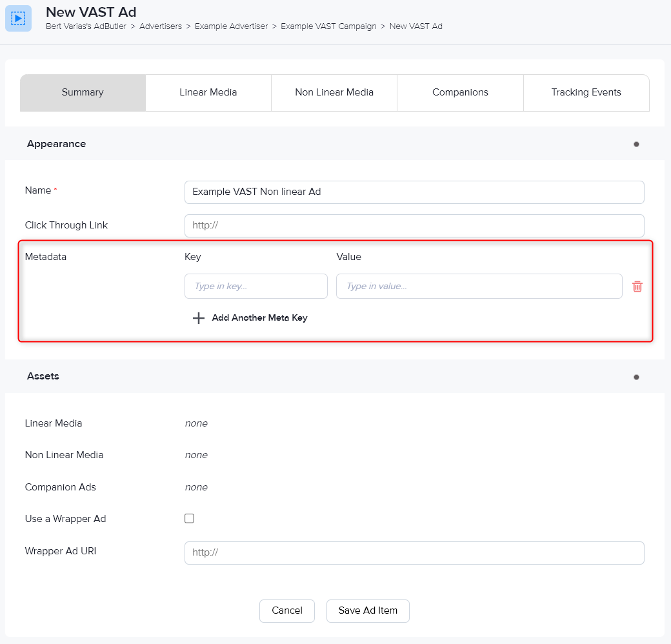The width and height of the screenshot is (671, 644).
Task: Navigate to Example Advertiser via breadcrumb
Action: 231,26
